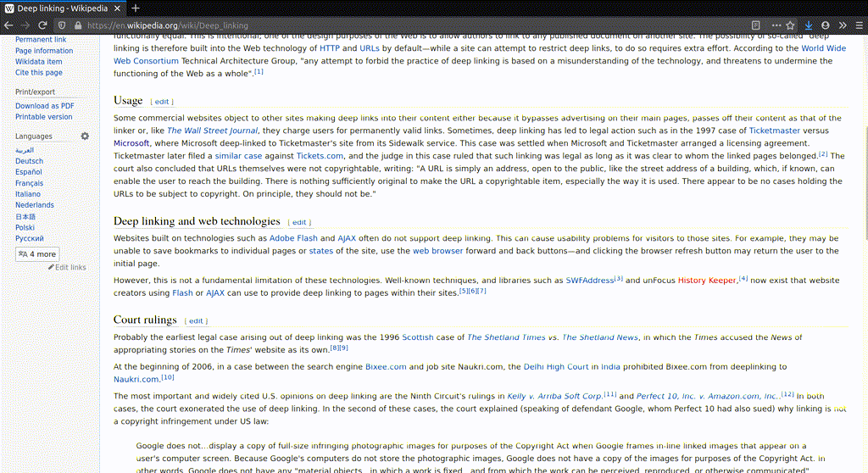868x473 pixels.
Task: Click Cite this page link
Action: [39, 73]
